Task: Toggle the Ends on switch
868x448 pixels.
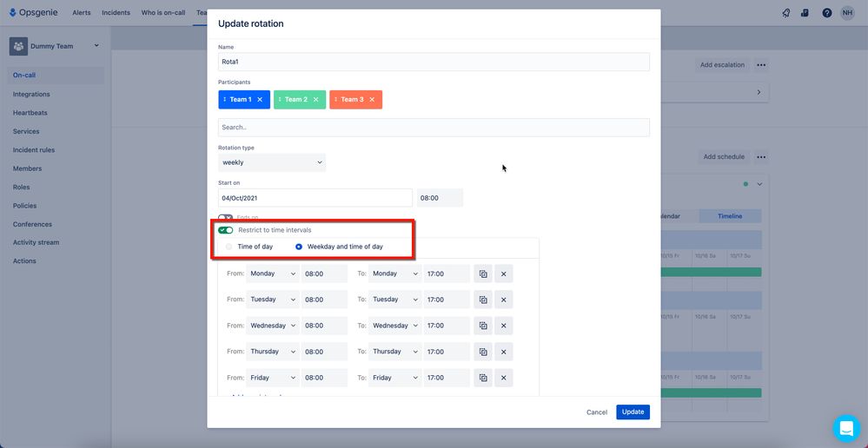Action: (x=226, y=218)
